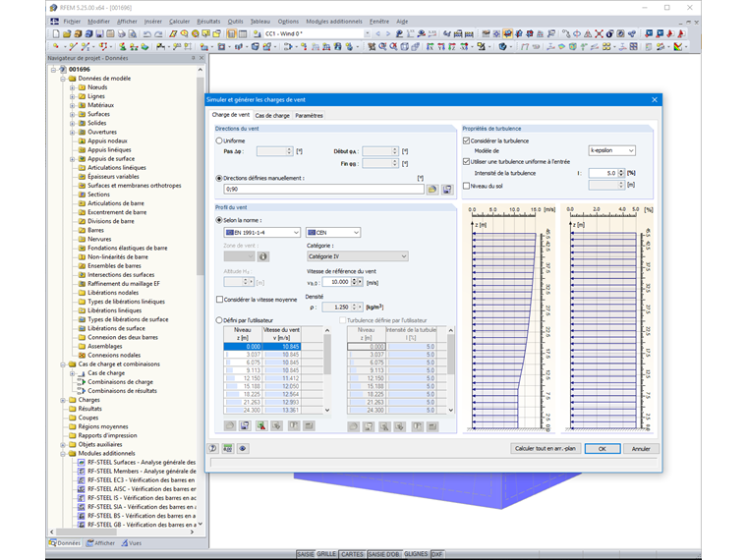Click the Save floppy disk icon
This screenshot has width=747, height=560.
pyautogui.click(x=99, y=33)
